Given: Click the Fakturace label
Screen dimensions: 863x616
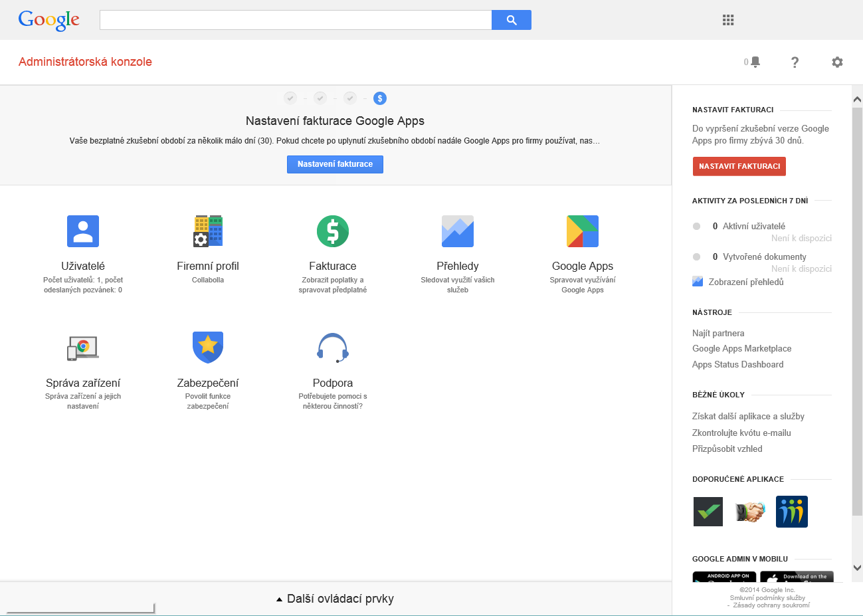Looking at the screenshot, I should (333, 266).
